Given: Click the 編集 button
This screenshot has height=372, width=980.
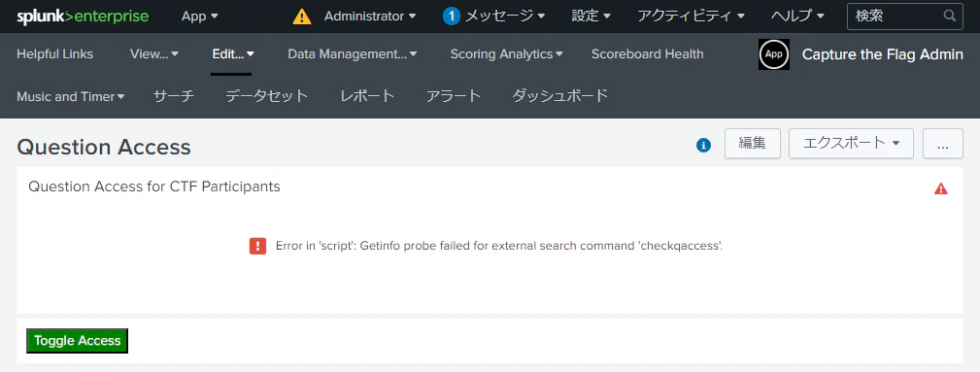Looking at the screenshot, I should point(753,143).
